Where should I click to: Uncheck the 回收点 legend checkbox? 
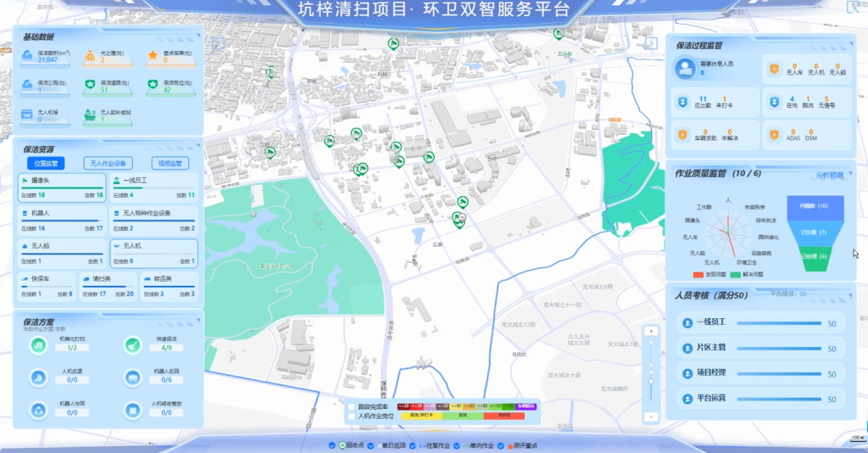pos(331,445)
